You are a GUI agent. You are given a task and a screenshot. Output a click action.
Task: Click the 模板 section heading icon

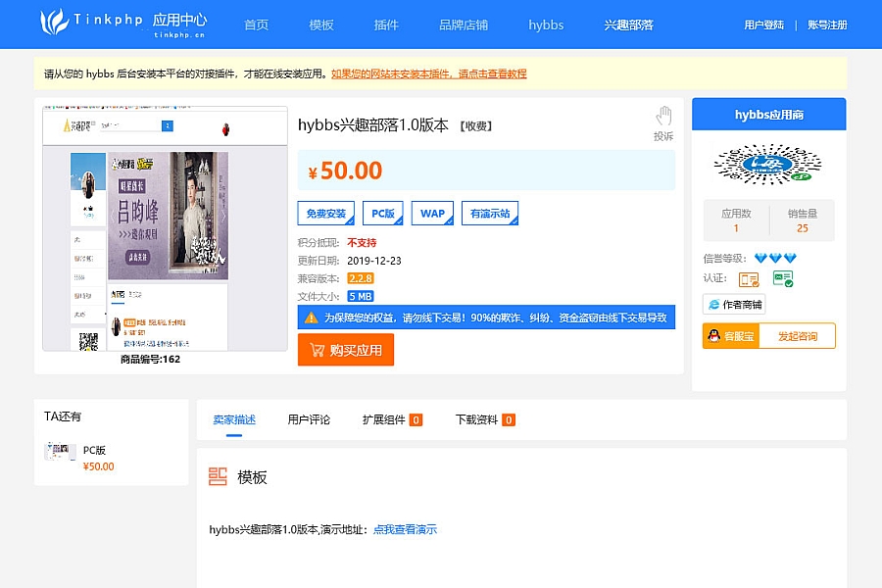tap(218, 476)
